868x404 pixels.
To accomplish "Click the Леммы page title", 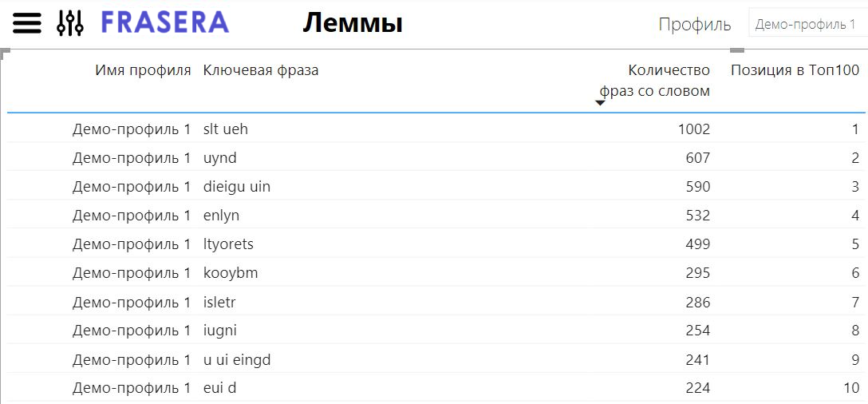I will click(x=352, y=24).
